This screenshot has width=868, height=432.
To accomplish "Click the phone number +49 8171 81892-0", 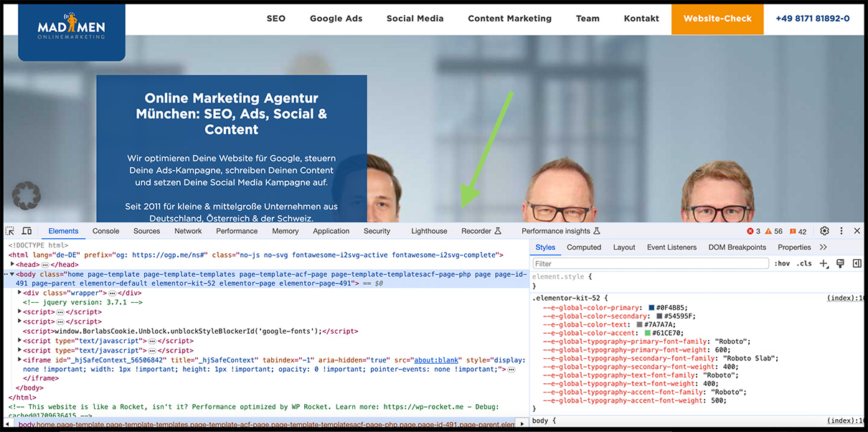I will (813, 19).
